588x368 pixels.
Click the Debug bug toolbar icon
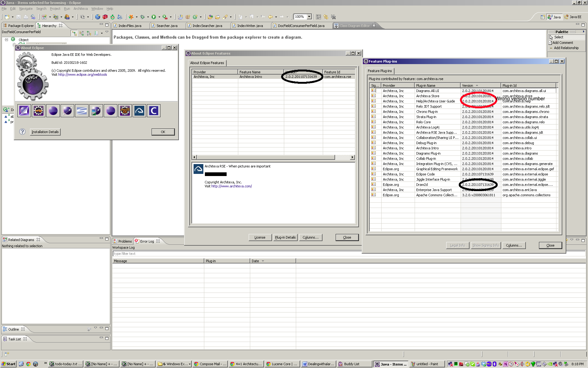[142, 17]
